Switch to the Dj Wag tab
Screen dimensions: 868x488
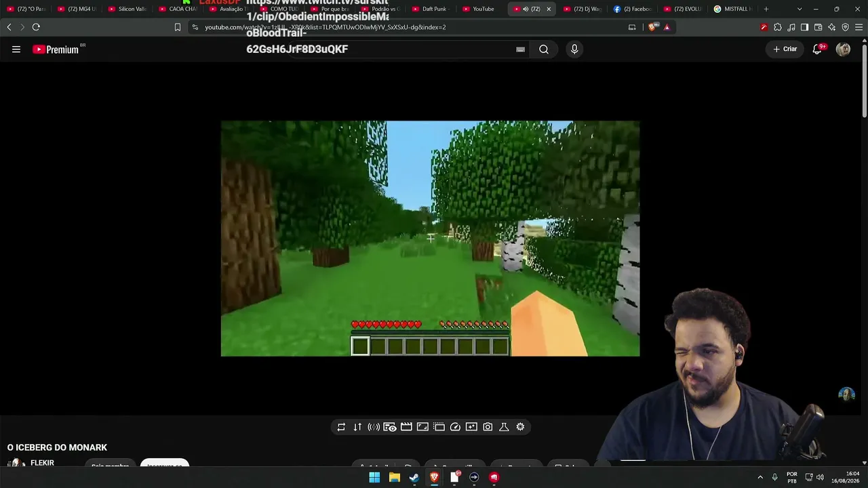583,9
